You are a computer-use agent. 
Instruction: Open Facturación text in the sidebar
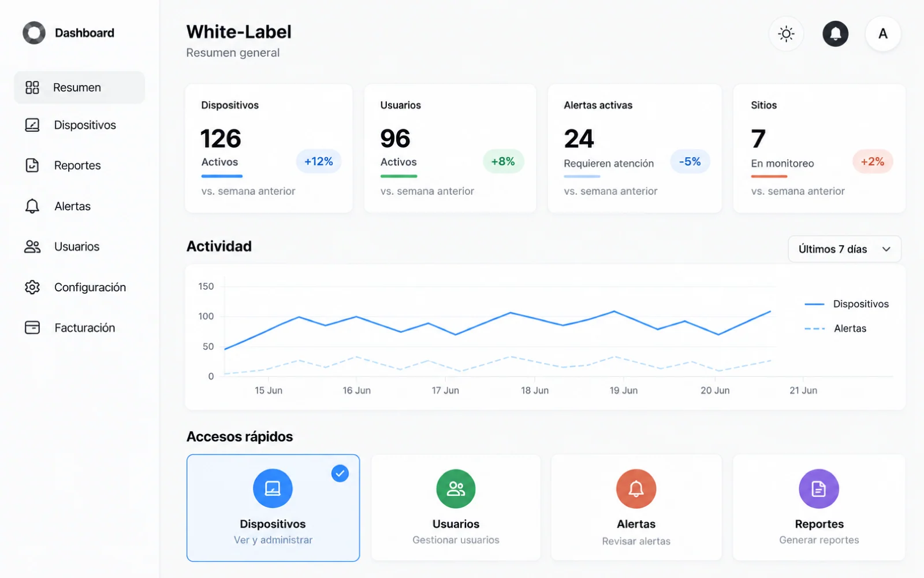(x=85, y=328)
